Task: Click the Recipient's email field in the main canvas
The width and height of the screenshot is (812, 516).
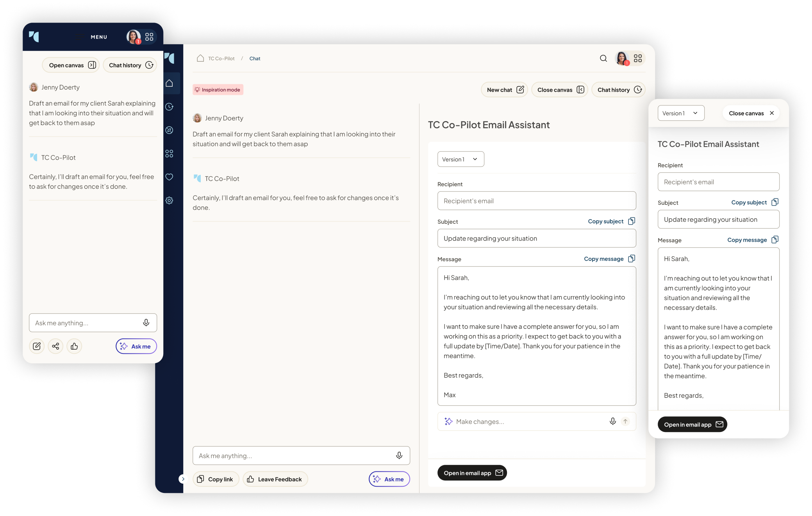Action: point(537,201)
